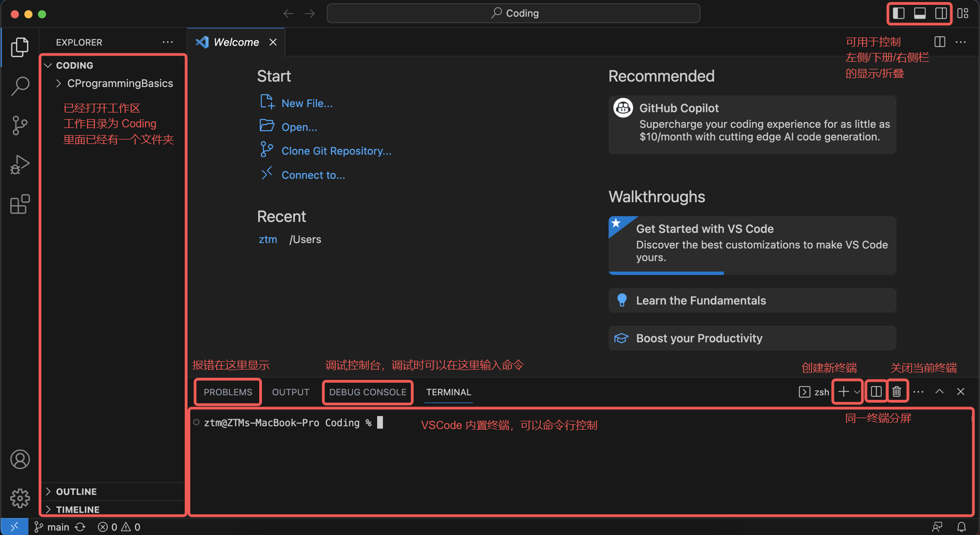
Task: Click the feedback icon in status bar
Action: [x=937, y=527]
